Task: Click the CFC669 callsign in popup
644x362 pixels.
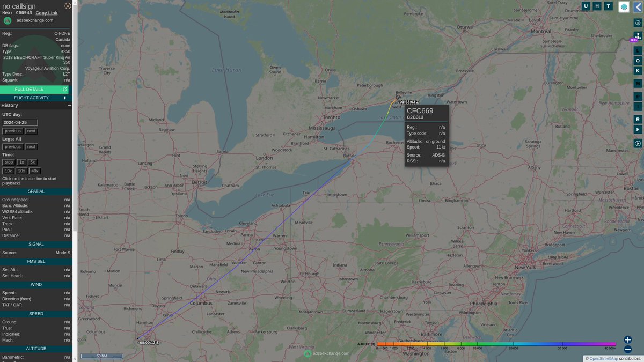Action: 420,110
